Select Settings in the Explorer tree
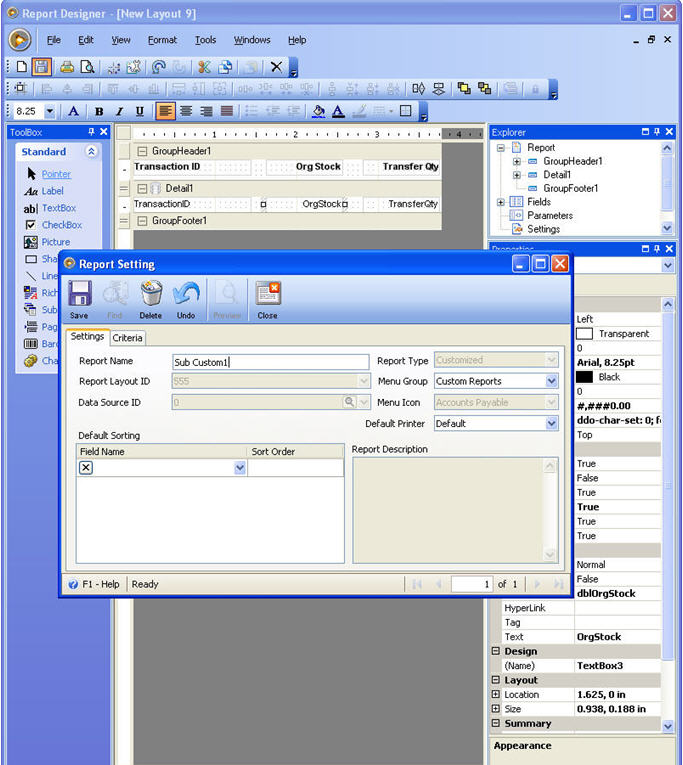Screen dimensions: 683x765 click(543, 229)
